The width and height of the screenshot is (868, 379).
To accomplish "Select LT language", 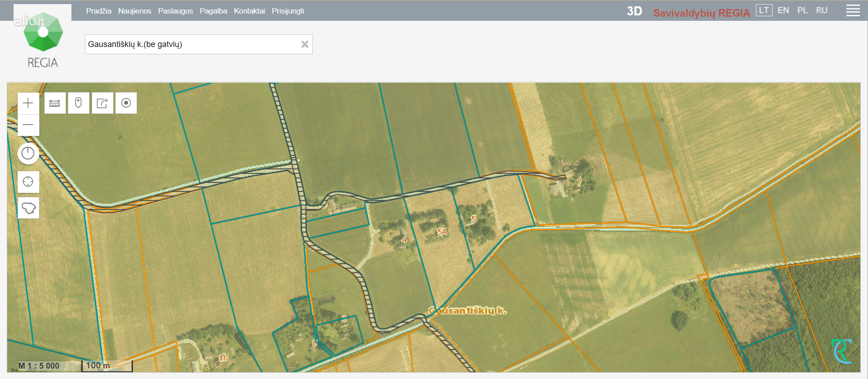I will 764,10.
